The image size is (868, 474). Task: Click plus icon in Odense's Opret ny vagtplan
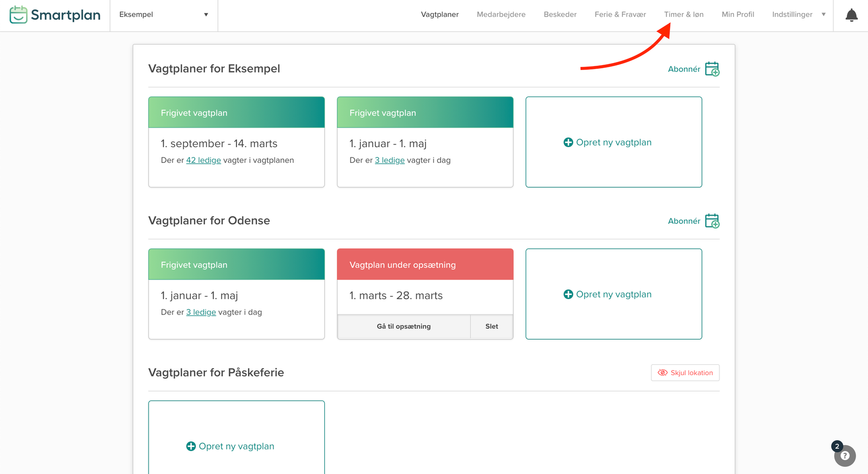click(x=568, y=294)
